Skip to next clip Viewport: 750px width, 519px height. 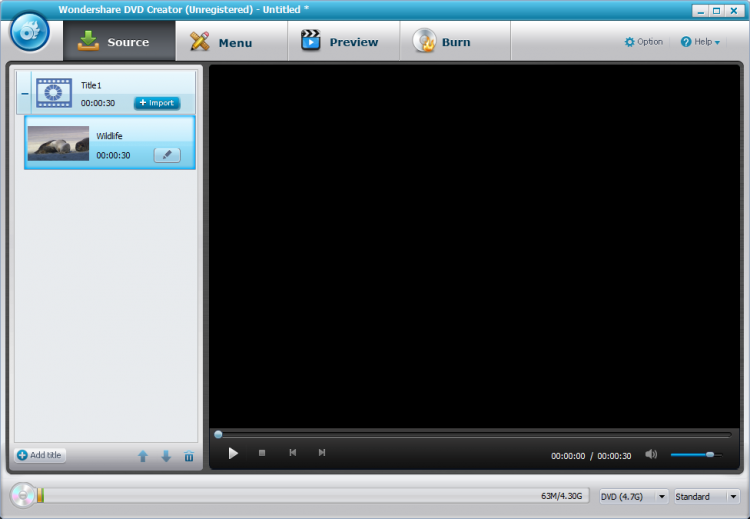[322, 452]
